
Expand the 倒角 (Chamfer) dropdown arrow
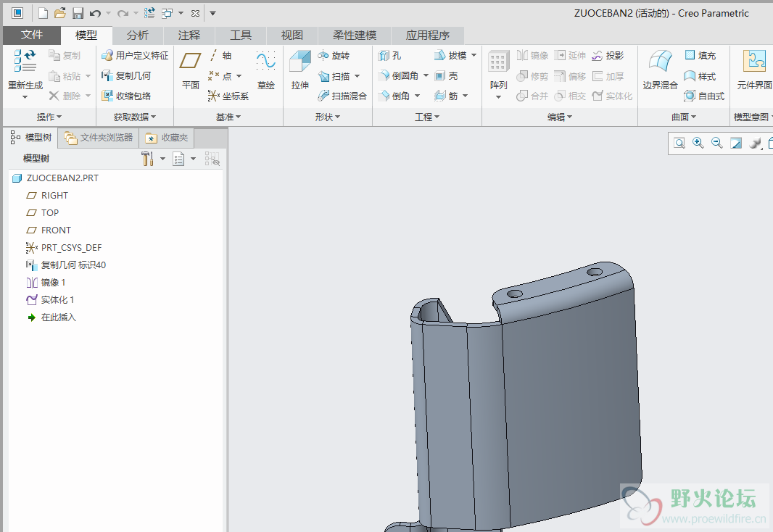(x=417, y=96)
